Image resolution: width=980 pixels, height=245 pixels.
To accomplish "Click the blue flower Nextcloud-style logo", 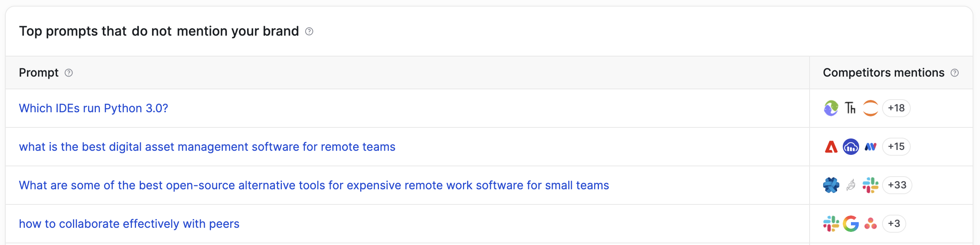I will pos(831,185).
